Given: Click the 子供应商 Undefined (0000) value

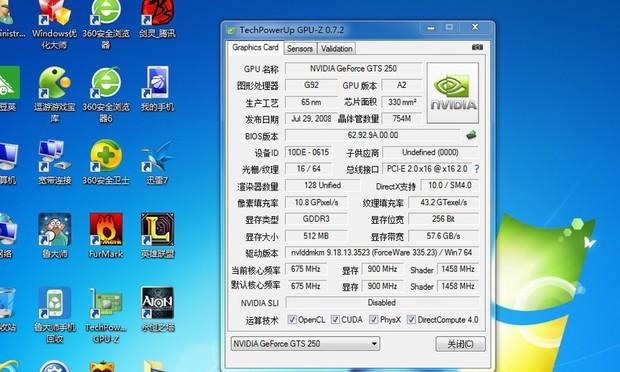Looking at the screenshot, I should (x=430, y=152).
